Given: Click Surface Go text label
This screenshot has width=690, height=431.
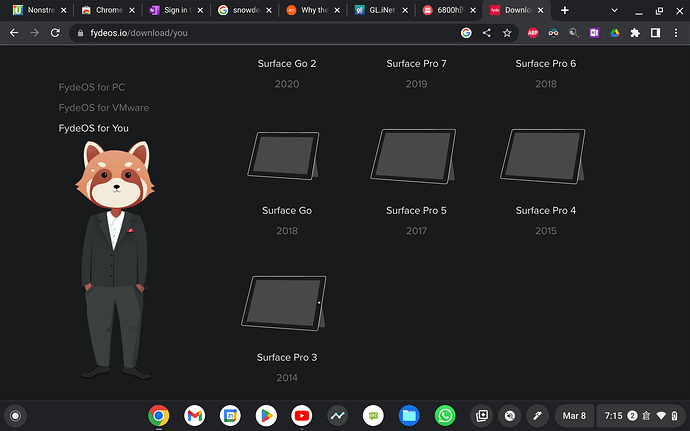Looking at the screenshot, I should coord(287,210).
